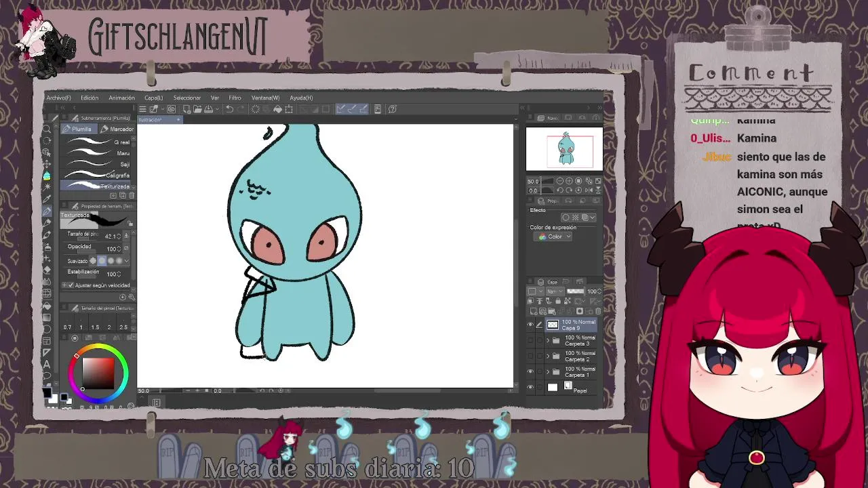Open the Edición menu
This screenshot has height=488, width=868.
90,98
